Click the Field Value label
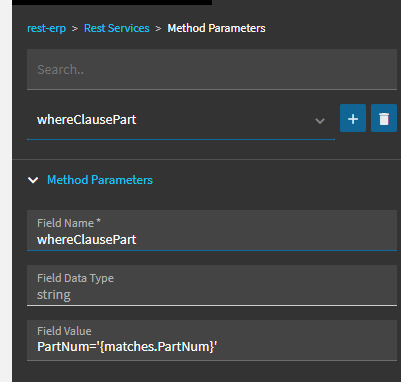401x382 pixels. pyautogui.click(x=64, y=331)
